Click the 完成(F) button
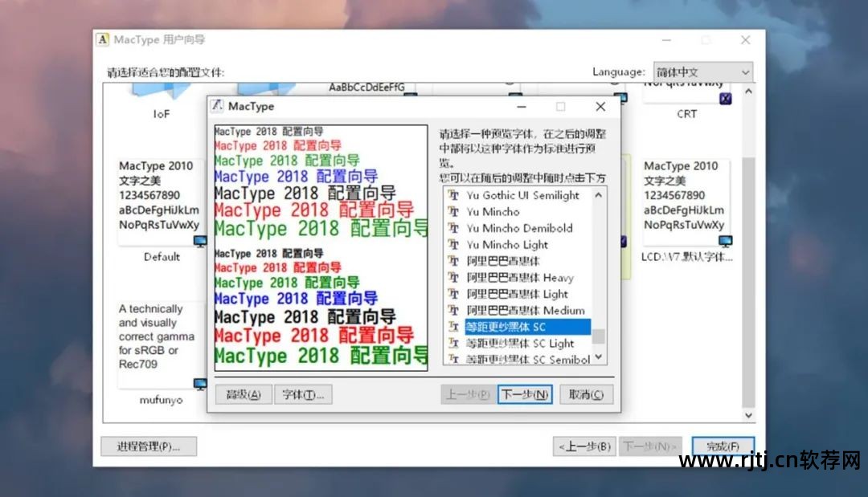This screenshot has width=868, height=497. point(722,445)
